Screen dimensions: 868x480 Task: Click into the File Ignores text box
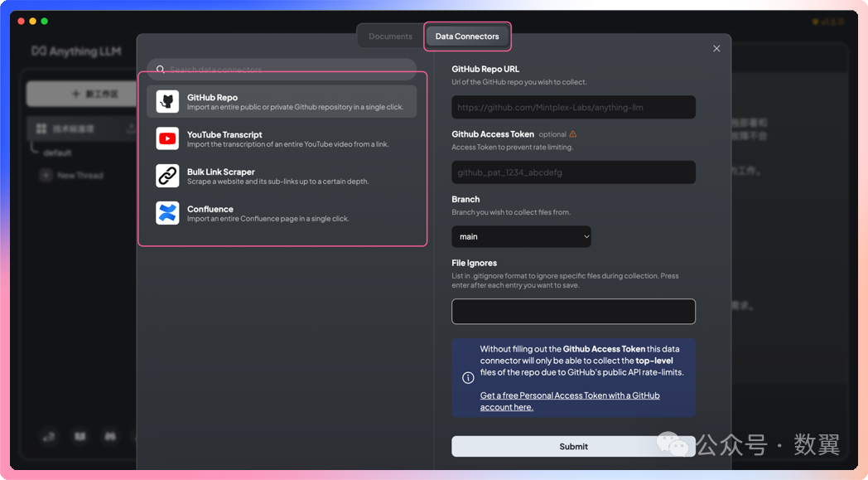click(x=573, y=312)
